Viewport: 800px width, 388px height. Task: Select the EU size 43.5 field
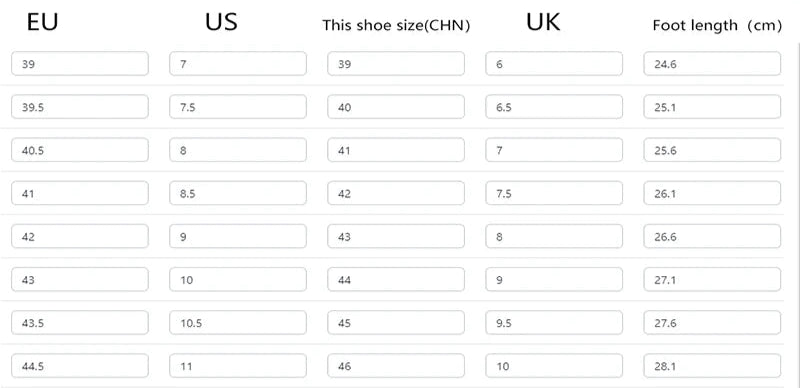(80, 323)
